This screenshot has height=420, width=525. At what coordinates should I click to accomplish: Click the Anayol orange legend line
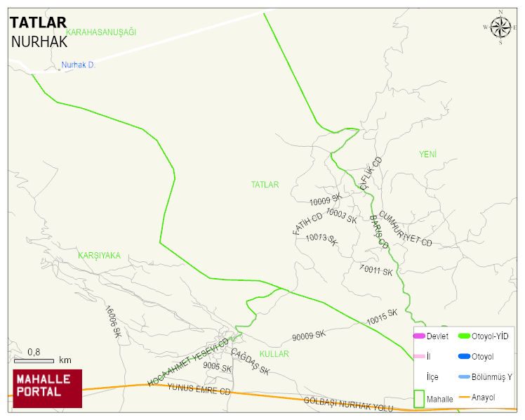point(464,398)
